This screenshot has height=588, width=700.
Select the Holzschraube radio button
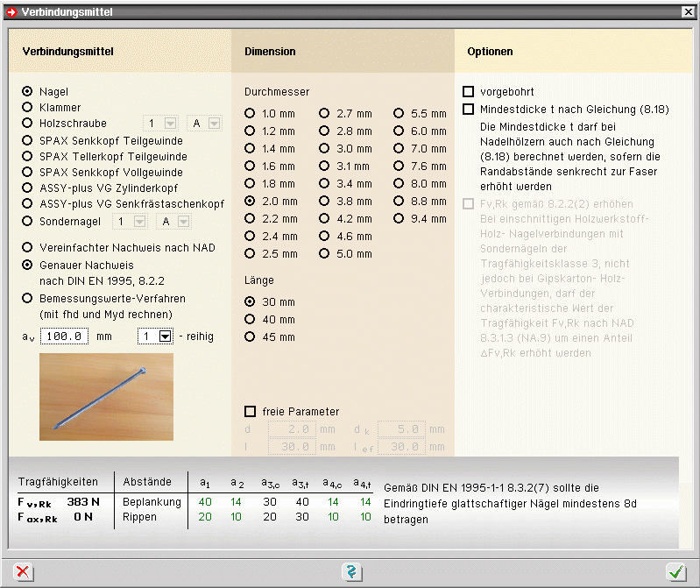click(x=28, y=124)
